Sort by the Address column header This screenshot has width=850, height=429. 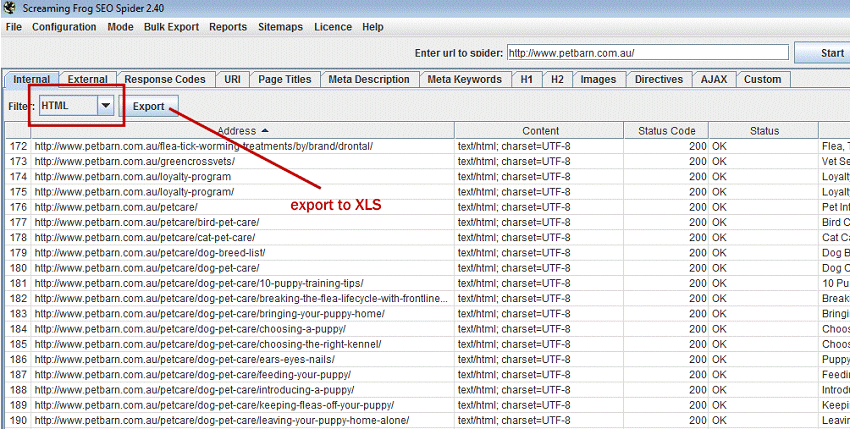[x=242, y=131]
